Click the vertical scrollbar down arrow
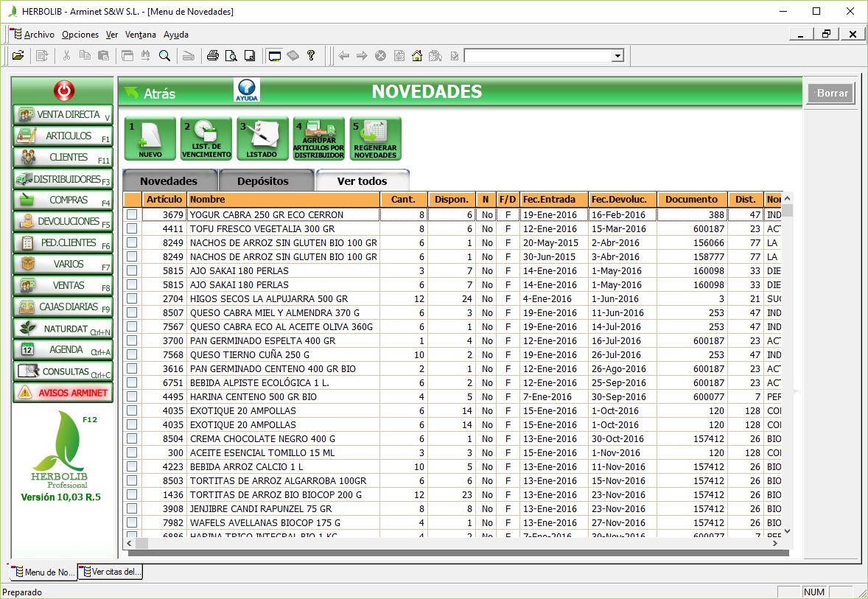The image size is (868, 599). pyautogui.click(x=787, y=531)
